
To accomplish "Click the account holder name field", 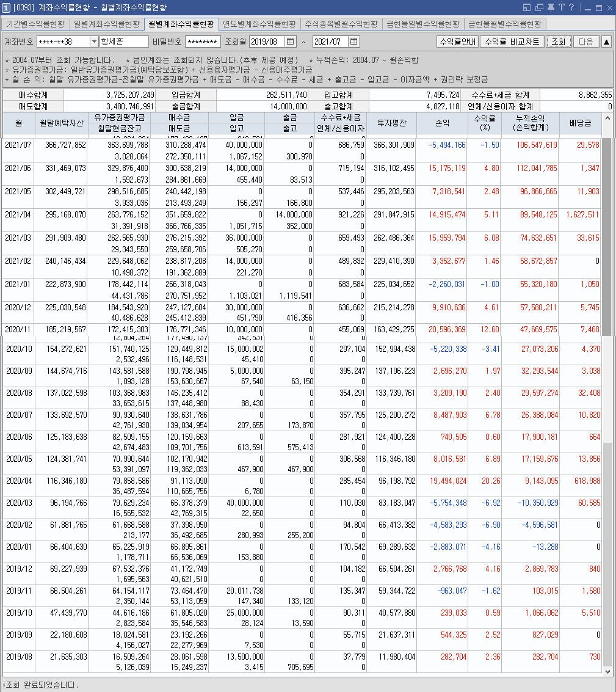I will click(124, 42).
